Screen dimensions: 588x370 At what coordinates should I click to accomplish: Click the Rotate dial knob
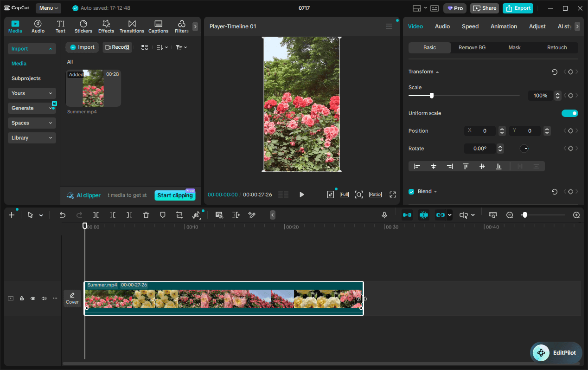[x=524, y=149]
